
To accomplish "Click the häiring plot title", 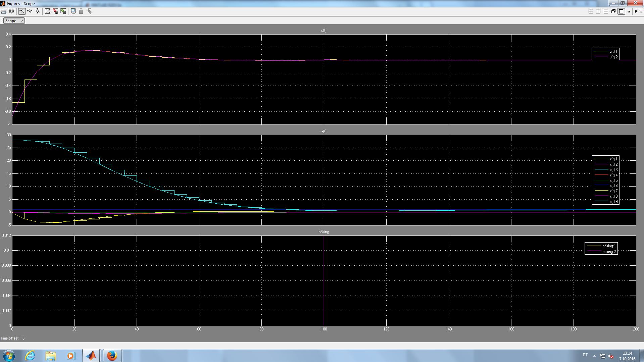I will [x=324, y=232].
